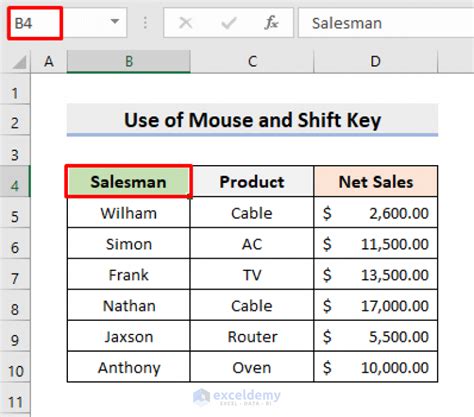Viewport: 474px width, 417px height.
Task: Select the cell containing Jaxson
Action: pyautogui.click(x=129, y=336)
